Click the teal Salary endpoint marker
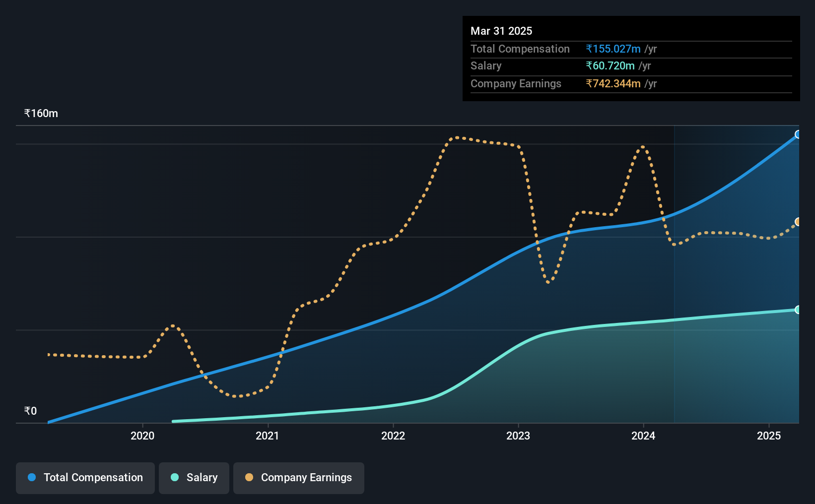815x504 pixels. tap(798, 310)
